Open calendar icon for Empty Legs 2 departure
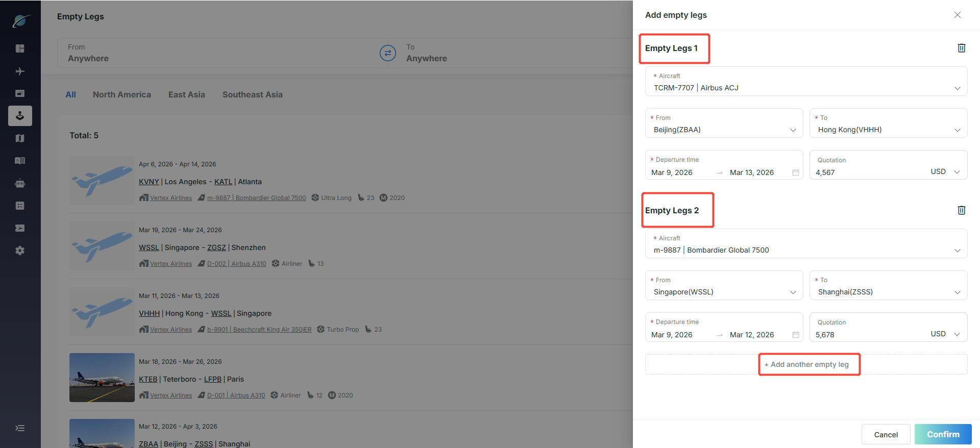 796,335
